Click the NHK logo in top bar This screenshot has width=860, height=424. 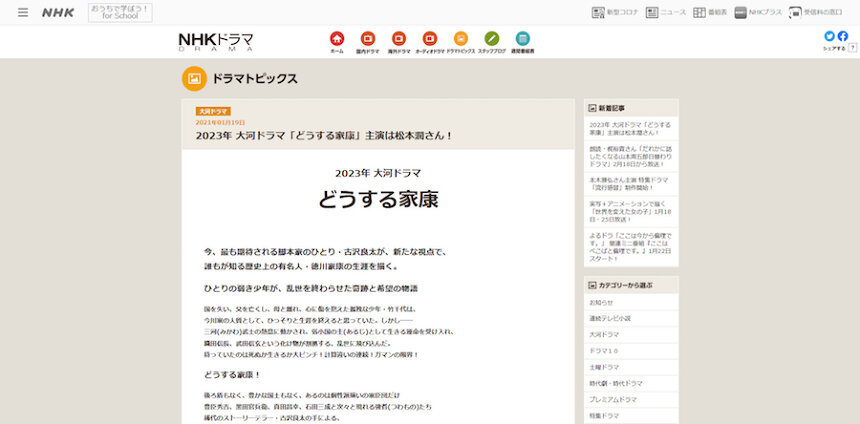58,13
